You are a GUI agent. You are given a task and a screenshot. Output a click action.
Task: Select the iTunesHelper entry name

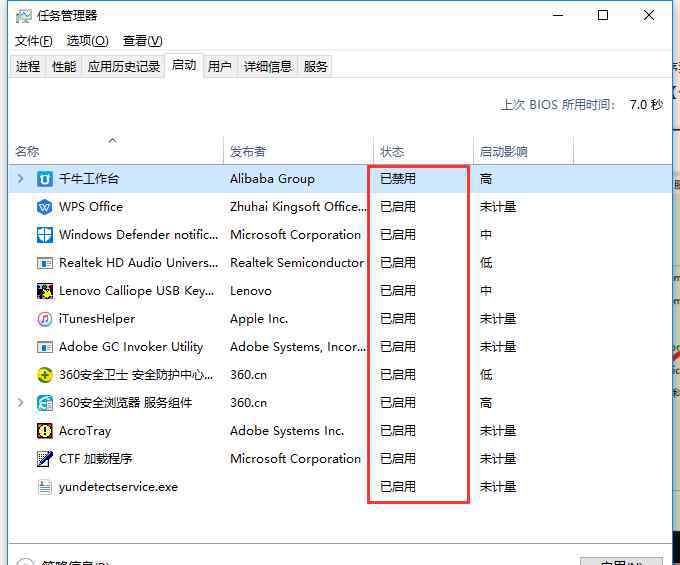[x=97, y=319]
